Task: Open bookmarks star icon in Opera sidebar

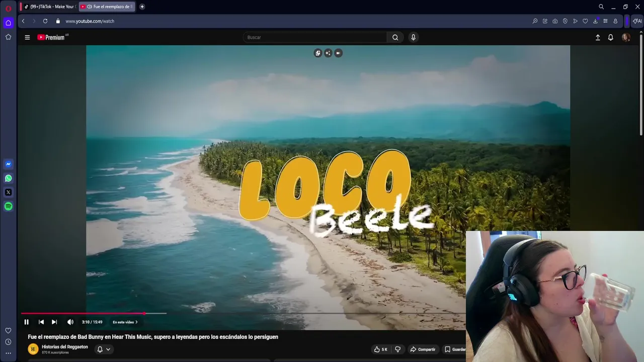Action: coord(8,37)
